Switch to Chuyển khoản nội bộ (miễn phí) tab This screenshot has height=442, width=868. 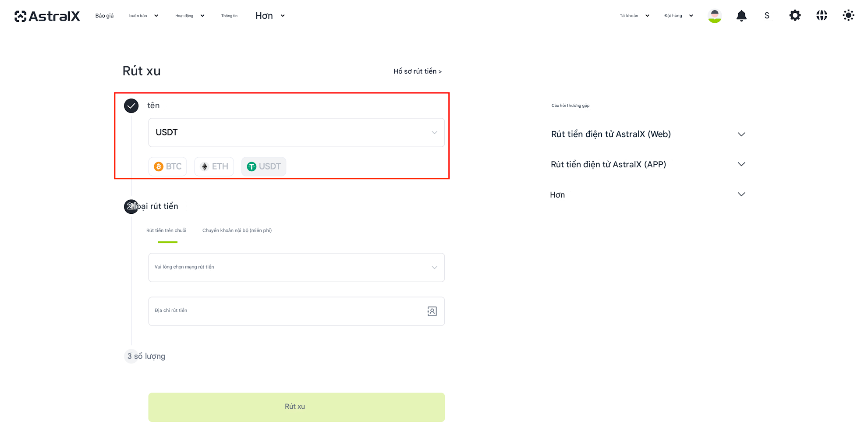(x=237, y=230)
